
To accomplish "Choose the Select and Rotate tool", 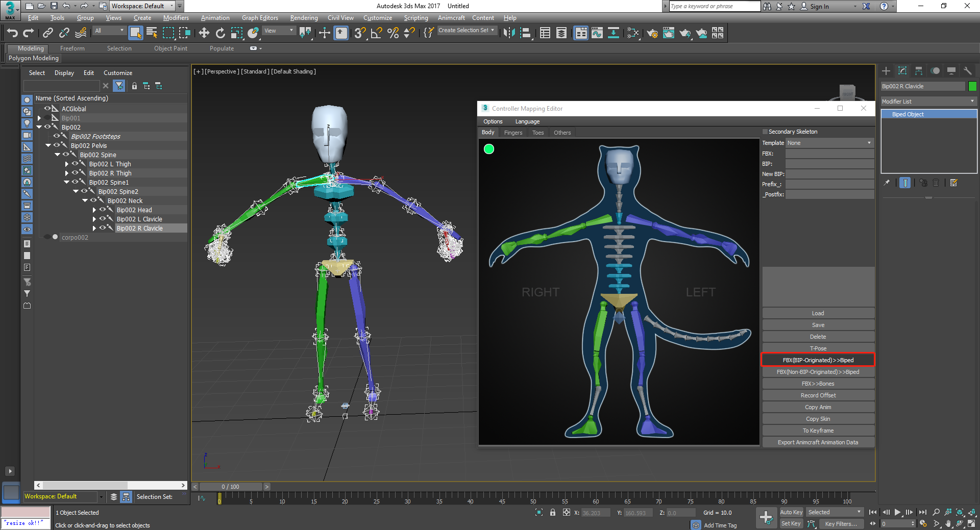I will click(x=220, y=33).
